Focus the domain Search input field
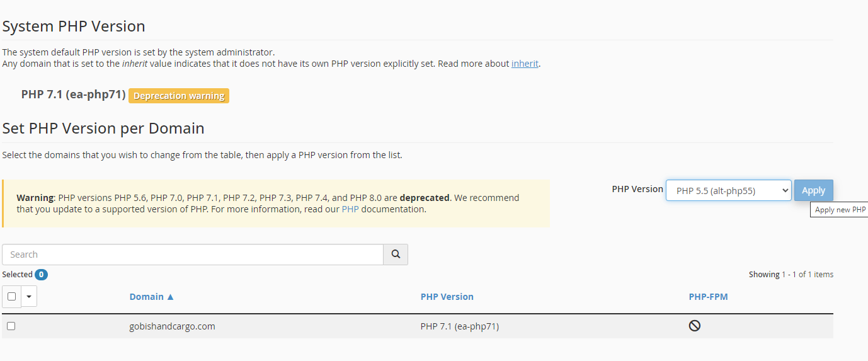 point(193,255)
